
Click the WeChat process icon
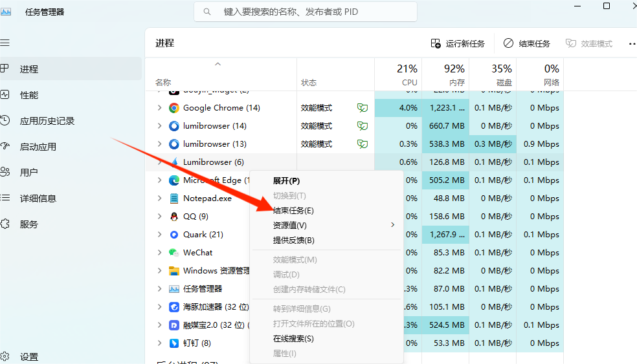(174, 253)
